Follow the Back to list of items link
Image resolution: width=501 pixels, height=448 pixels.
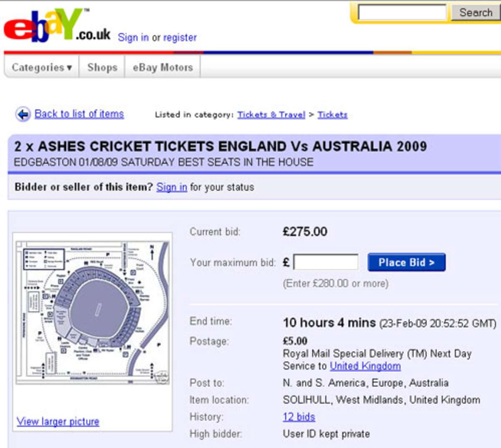(x=79, y=114)
